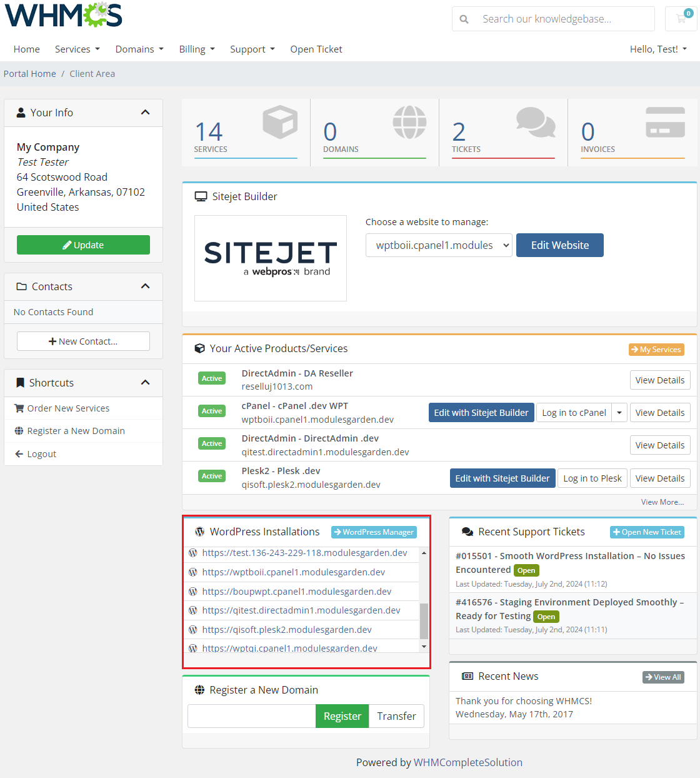Click the WHMCS logo

coord(63,15)
